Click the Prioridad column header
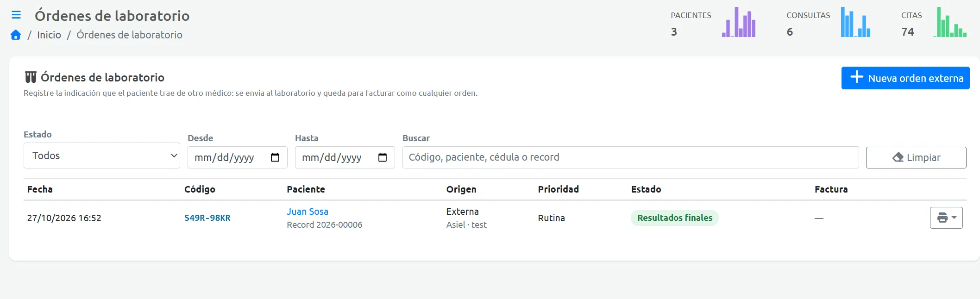Image resolution: width=980 pixels, height=299 pixels. [x=558, y=189]
